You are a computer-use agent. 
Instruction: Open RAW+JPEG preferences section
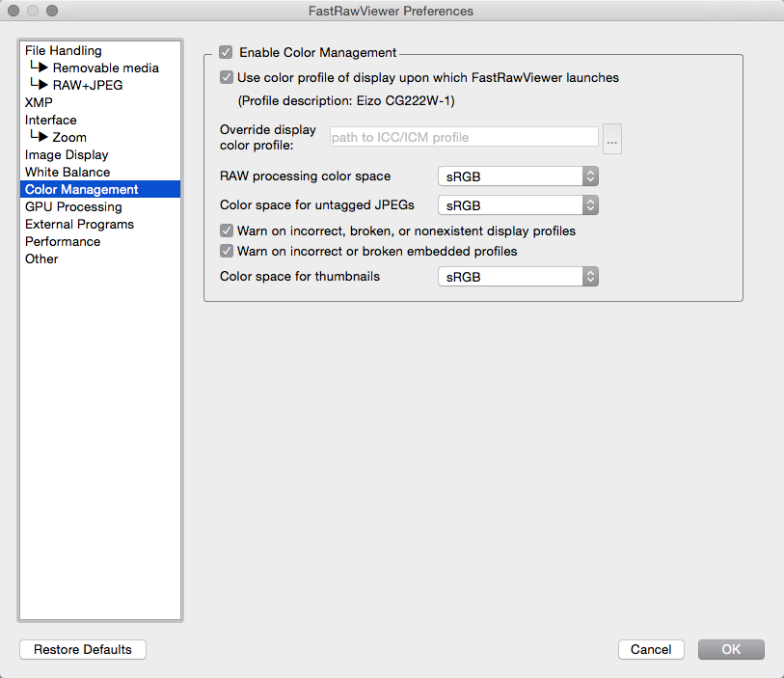pyautogui.click(x=100, y=85)
